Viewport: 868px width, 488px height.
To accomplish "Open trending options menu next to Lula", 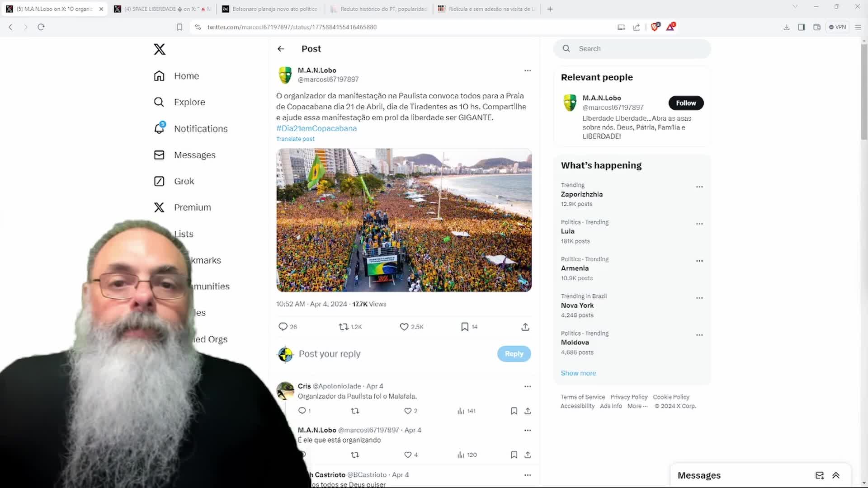I will [699, 223].
